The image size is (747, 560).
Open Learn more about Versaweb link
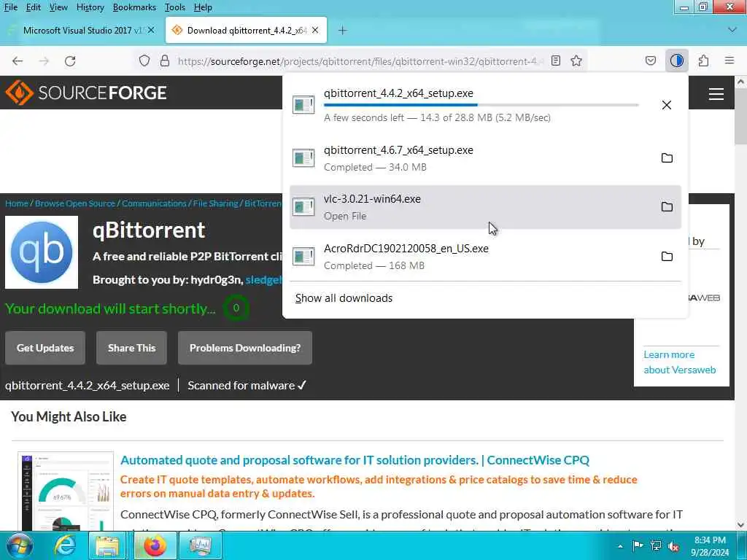tap(679, 362)
